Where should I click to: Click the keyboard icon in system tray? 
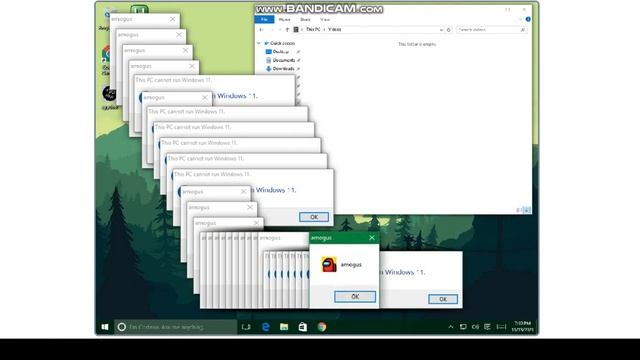501,327
